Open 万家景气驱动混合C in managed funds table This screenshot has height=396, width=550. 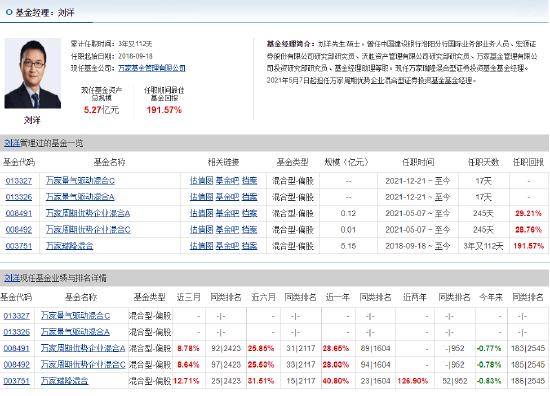(x=80, y=181)
